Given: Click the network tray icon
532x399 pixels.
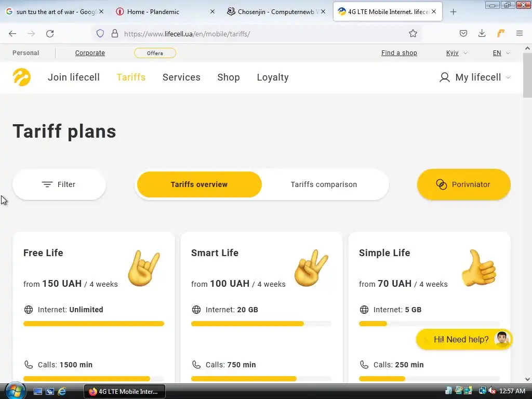Looking at the screenshot, I should point(482,391).
